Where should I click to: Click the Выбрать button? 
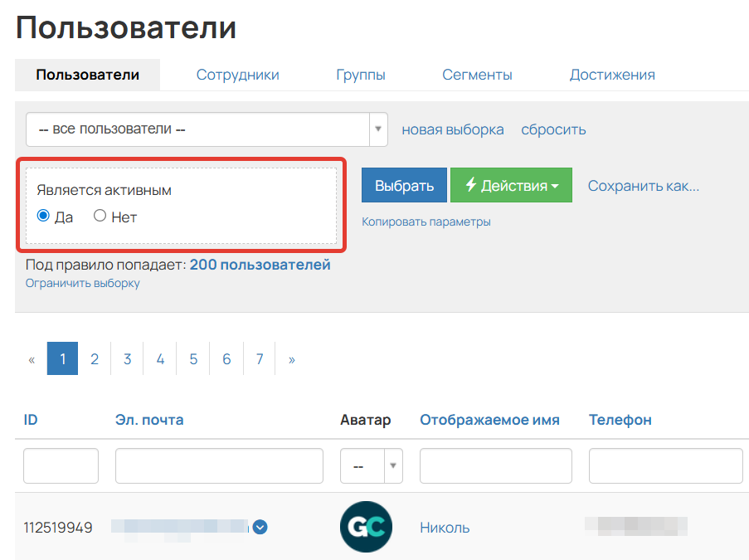pyautogui.click(x=404, y=185)
